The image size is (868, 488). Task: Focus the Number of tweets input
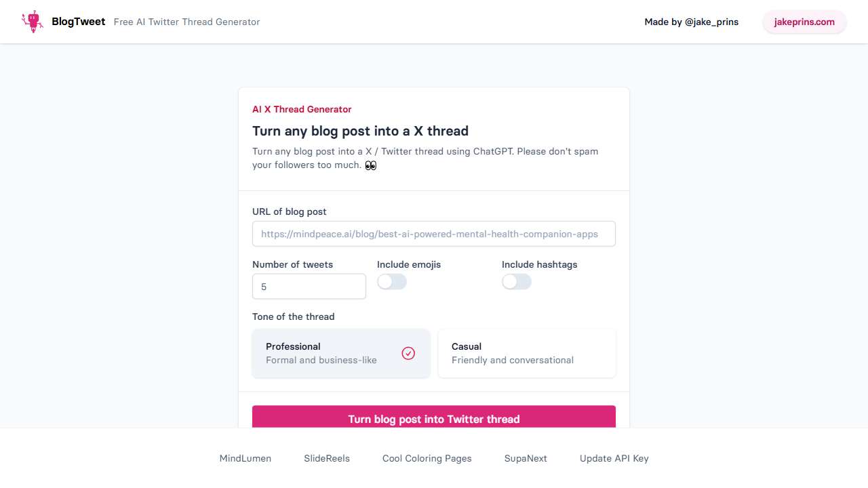(309, 287)
